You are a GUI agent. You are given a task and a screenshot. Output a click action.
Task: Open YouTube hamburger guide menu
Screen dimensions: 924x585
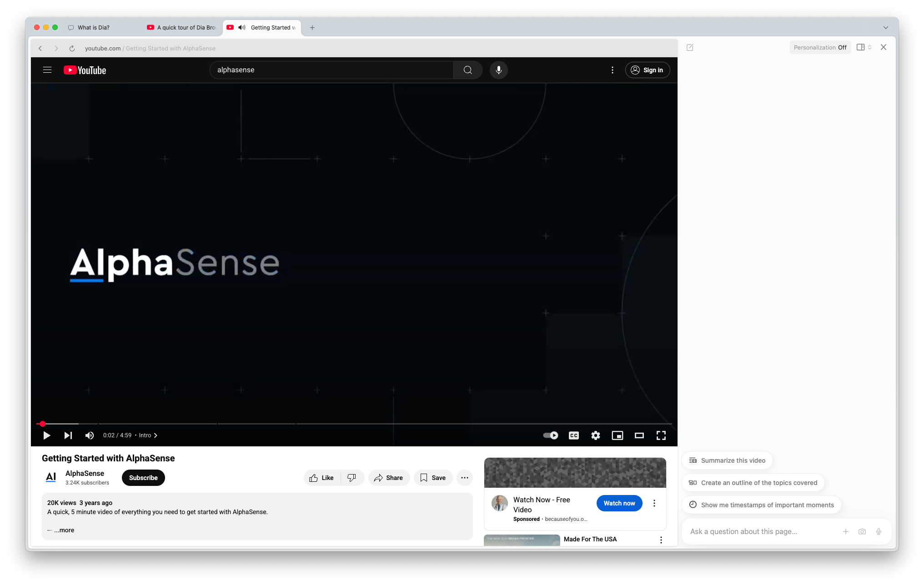click(x=47, y=70)
